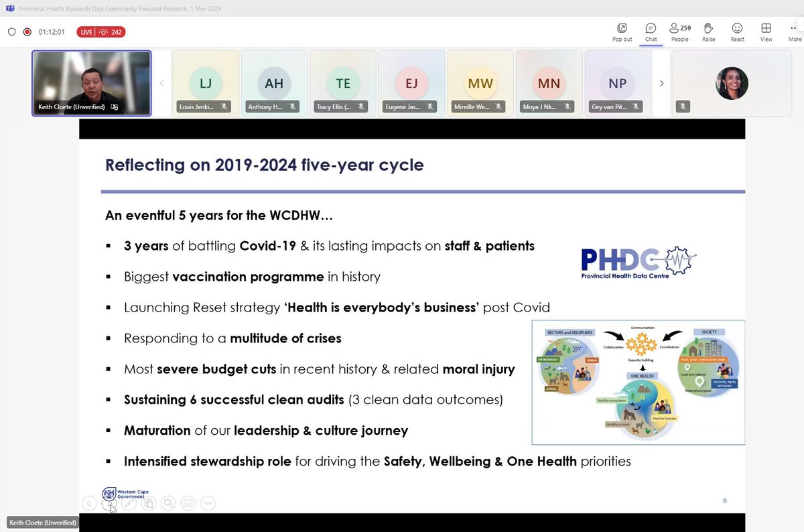Click text 'Responding to a multitude of crises'
The image size is (804, 532).
(232, 338)
